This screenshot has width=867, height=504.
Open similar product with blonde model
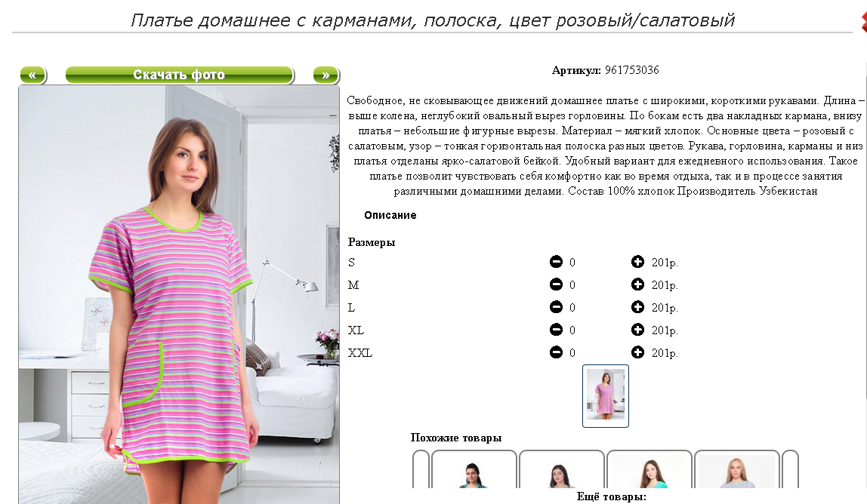coord(736,469)
